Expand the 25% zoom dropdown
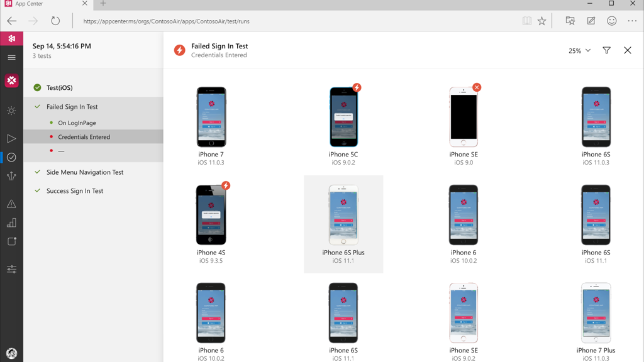Screen dimensions: 644x362 click(579, 51)
